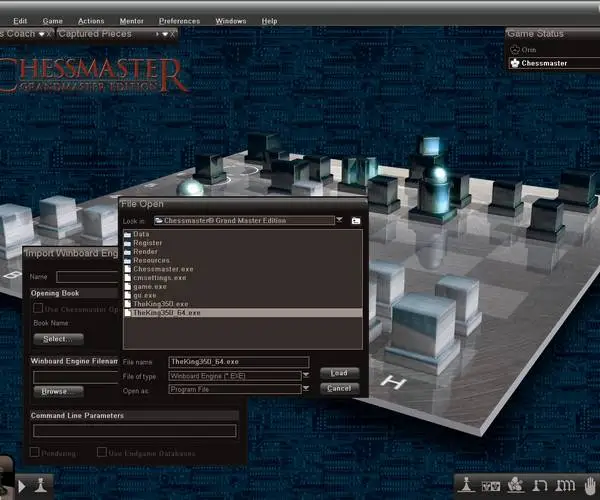Click the pawn icon in the bottom-right toolbar
The image size is (600, 500).
[466, 485]
